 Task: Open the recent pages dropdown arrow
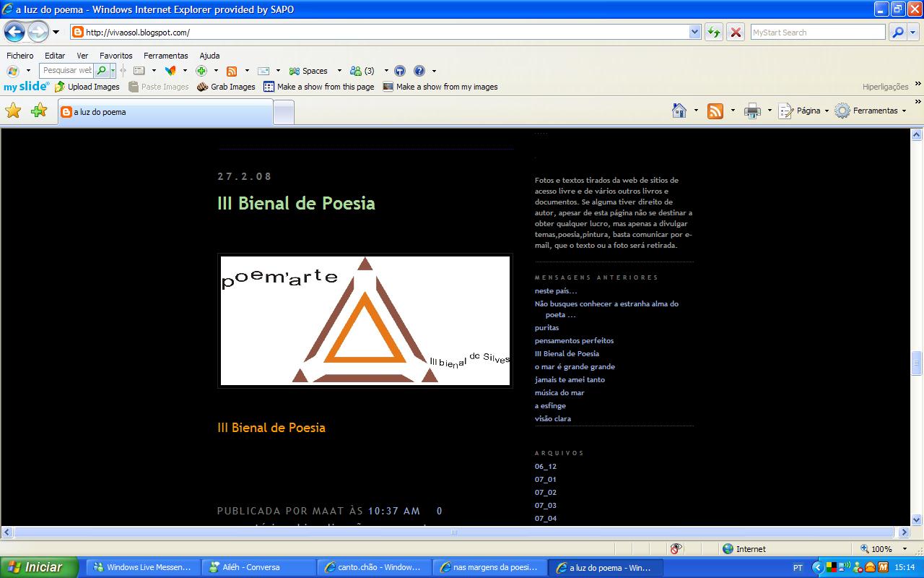[56, 33]
